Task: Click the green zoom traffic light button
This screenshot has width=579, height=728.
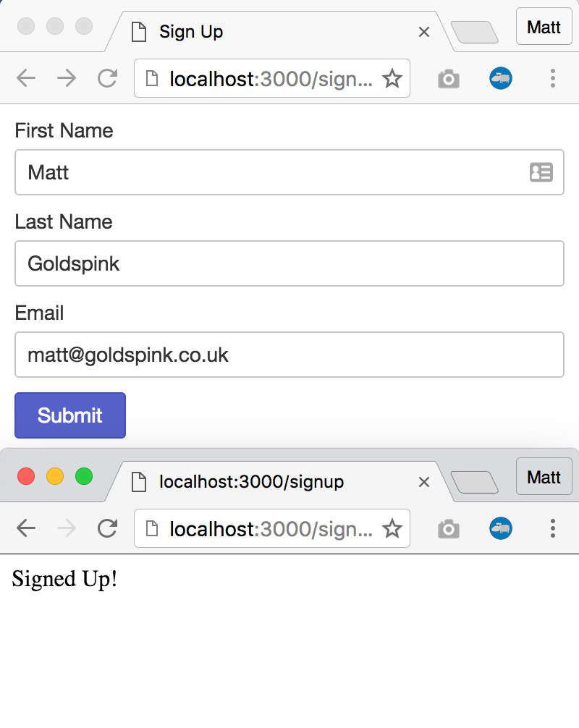Action: [x=84, y=476]
